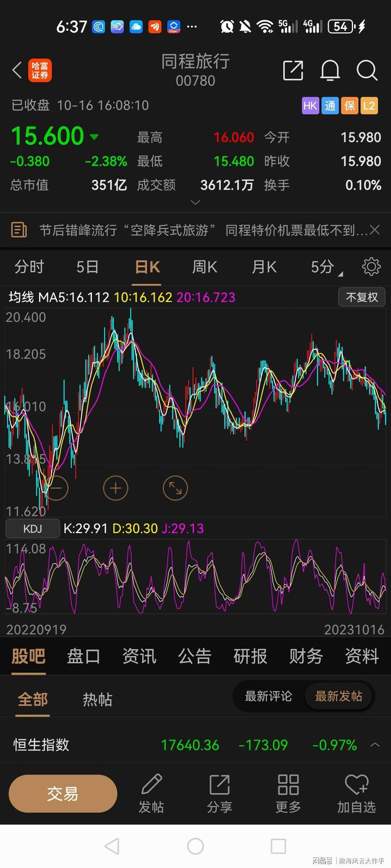Open the 公告 announcements tab
The width and height of the screenshot is (391, 868).
[195, 656]
